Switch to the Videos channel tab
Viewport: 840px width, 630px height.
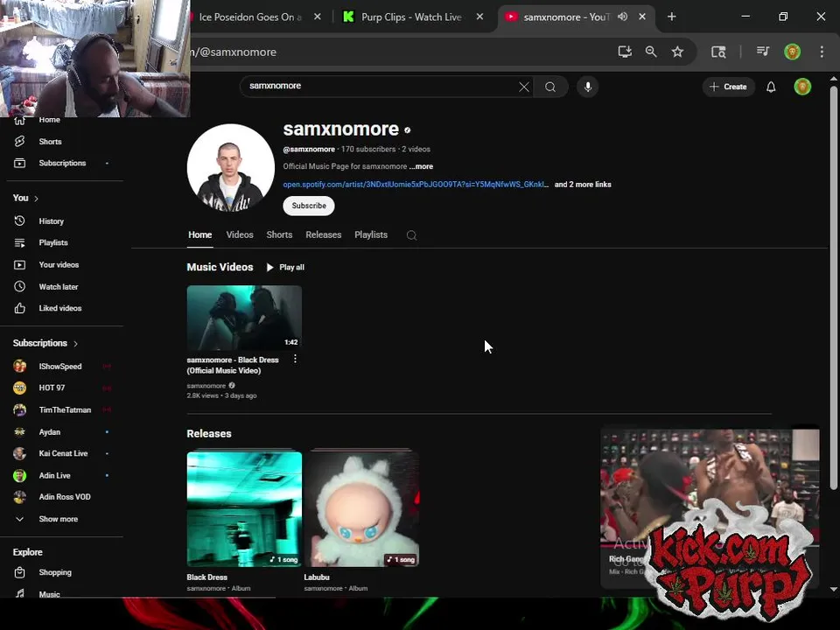(240, 234)
